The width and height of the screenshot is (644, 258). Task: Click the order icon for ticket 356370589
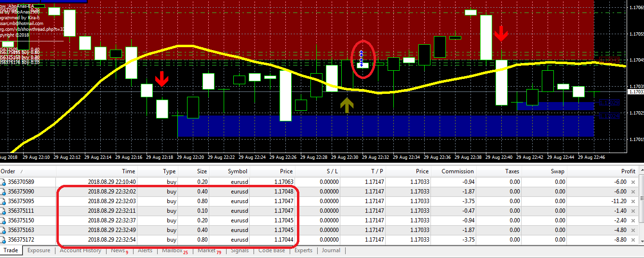[x=4, y=182]
